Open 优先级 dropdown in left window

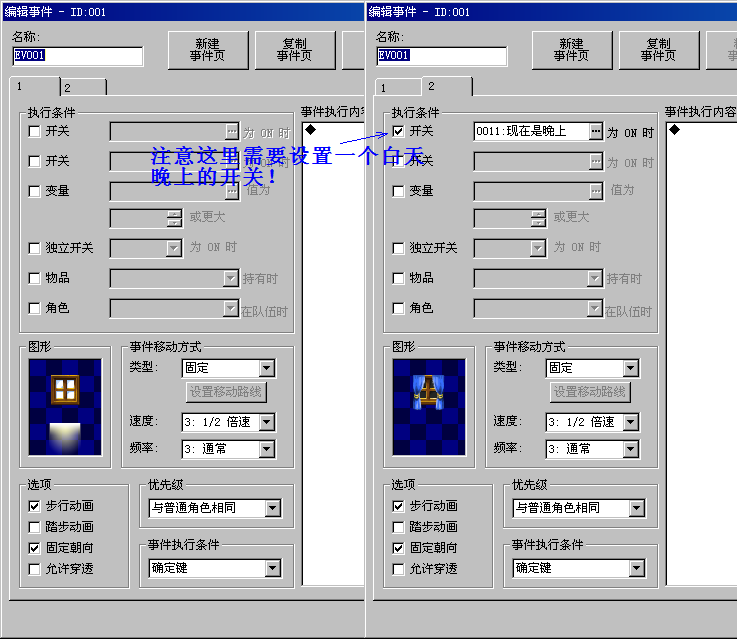(x=215, y=508)
